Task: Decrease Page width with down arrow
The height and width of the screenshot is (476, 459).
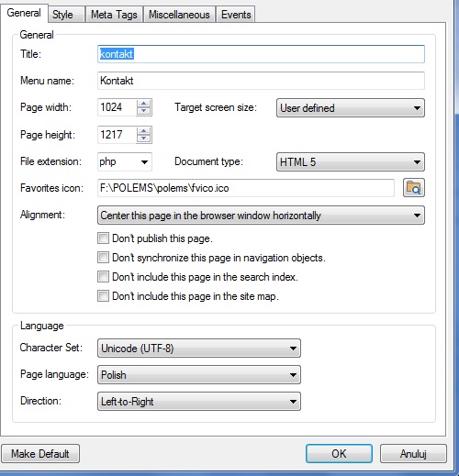Action: pyautogui.click(x=144, y=111)
